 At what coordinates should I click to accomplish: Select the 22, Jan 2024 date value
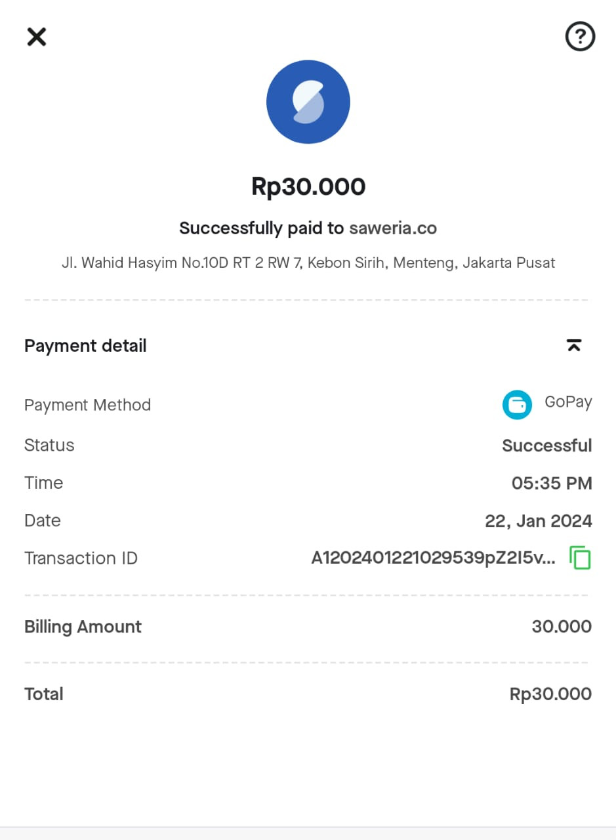[x=539, y=521]
